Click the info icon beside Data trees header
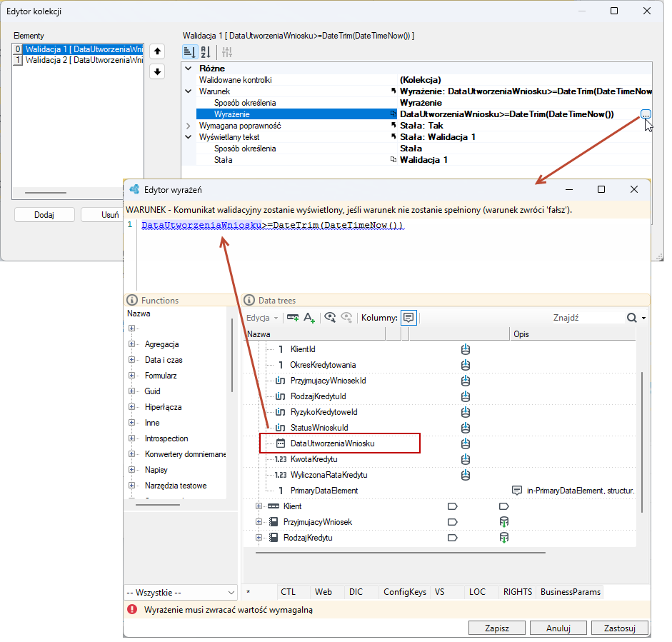Image resolution: width=672 pixels, height=642 pixels. pyautogui.click(x=249, y=300)
